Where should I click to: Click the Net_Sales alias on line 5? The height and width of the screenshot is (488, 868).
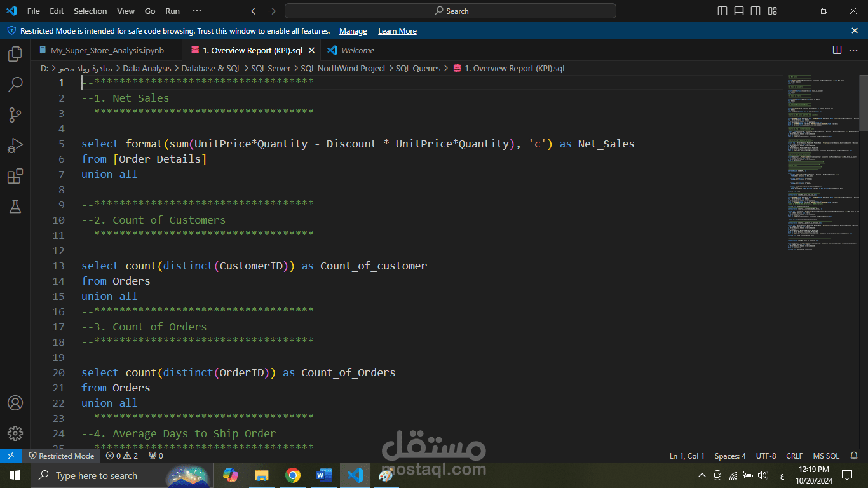(606, 144)
